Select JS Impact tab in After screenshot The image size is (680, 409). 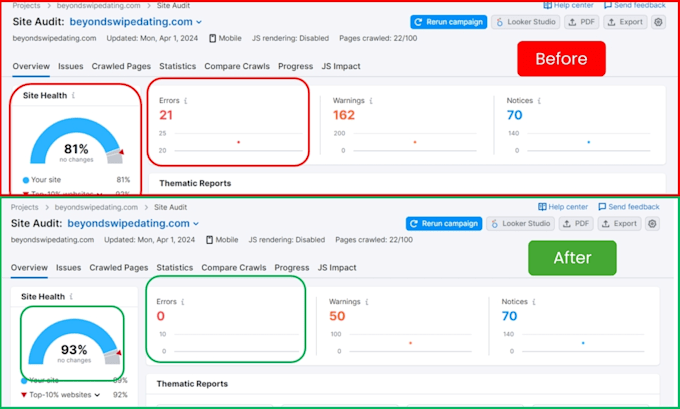[x=337, y=268]
